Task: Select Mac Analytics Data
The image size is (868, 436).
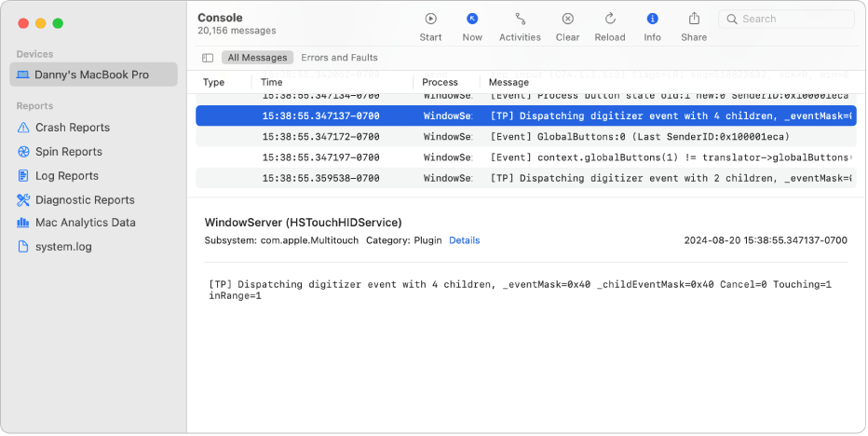Action: point(85,223)
